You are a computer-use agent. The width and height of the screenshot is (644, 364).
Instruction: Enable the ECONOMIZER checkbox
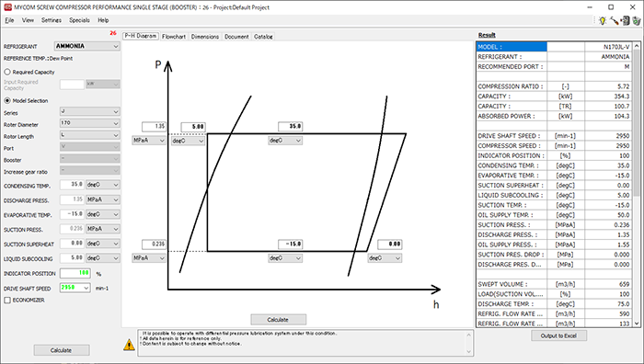7,300
